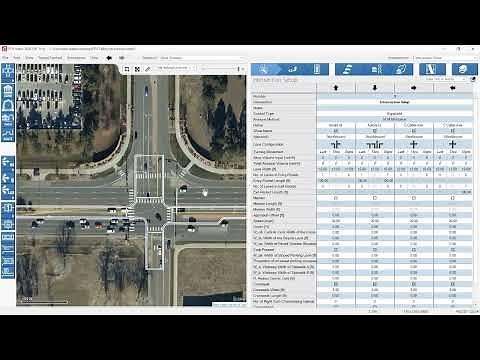The height and width of the screenshot is (360, 480).
Task: Open the Traffic Control signal-head workflow icon
Action: coord(317,69)
